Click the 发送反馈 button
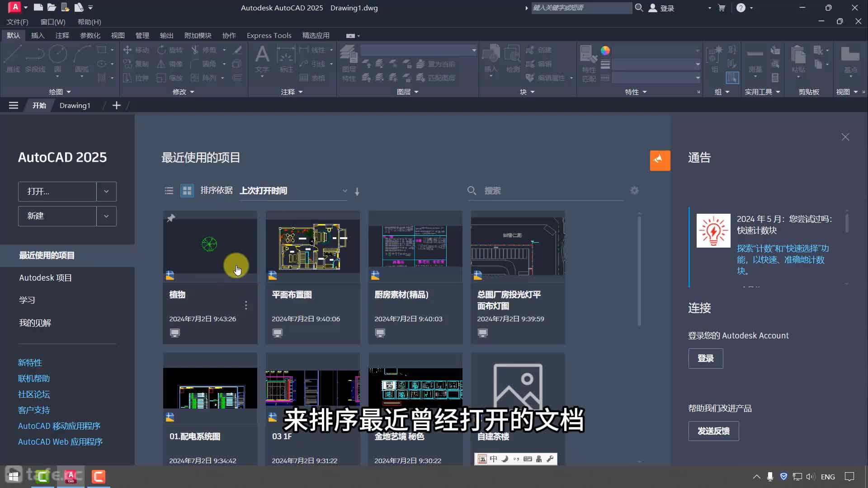Viewport: 868px width, 488px height. 713,431
